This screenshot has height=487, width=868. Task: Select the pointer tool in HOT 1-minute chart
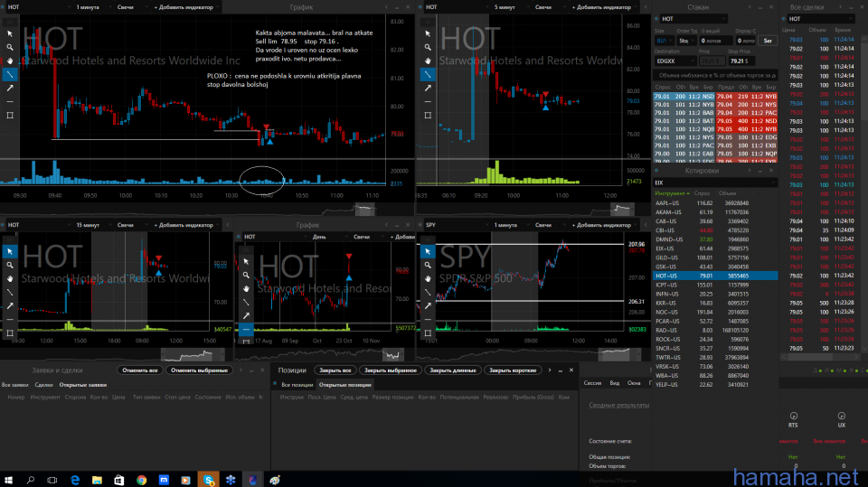click(10, 33)
